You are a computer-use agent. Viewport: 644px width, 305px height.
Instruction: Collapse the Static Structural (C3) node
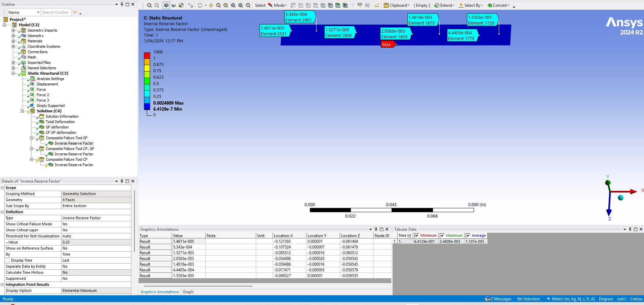click(13, 73)
